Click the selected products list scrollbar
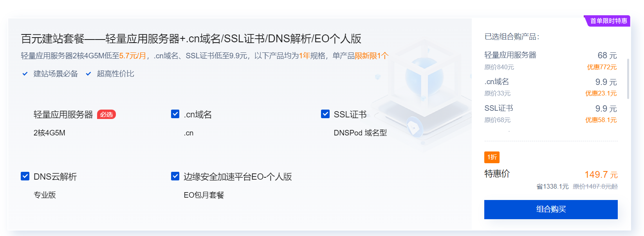The height and width of the screenshot is (236, 644). click(x=628, y=78)
